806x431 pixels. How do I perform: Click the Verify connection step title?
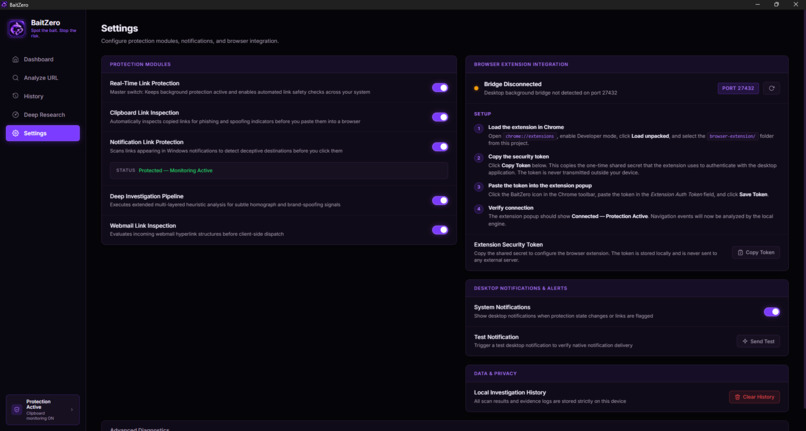point(511,208)
